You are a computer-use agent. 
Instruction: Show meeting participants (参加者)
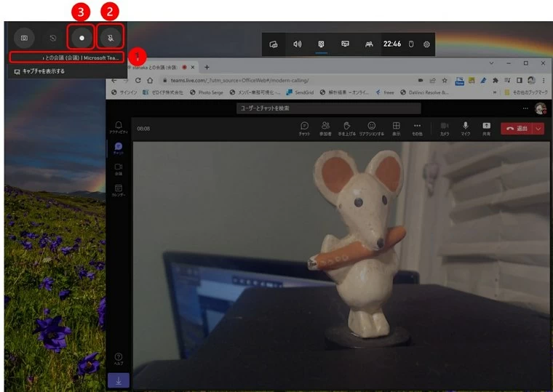(325, 129)
